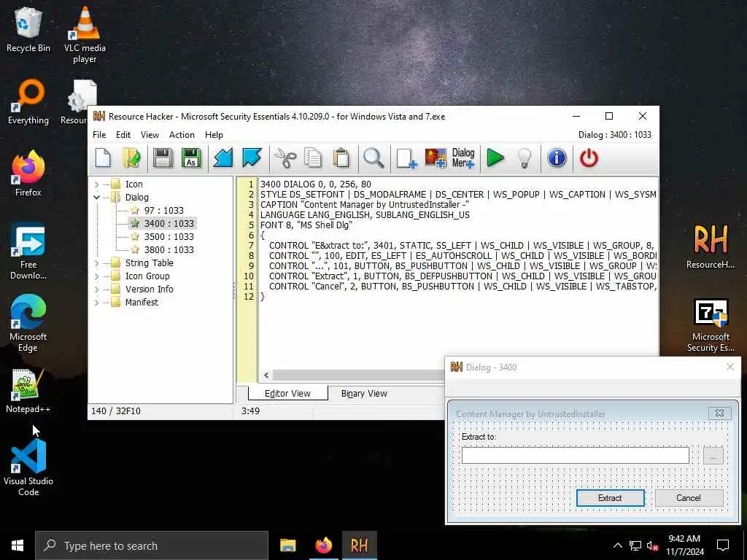Select the Icon Group folder label
Viewport: 747px width, 560px height.
pos(147,276)
